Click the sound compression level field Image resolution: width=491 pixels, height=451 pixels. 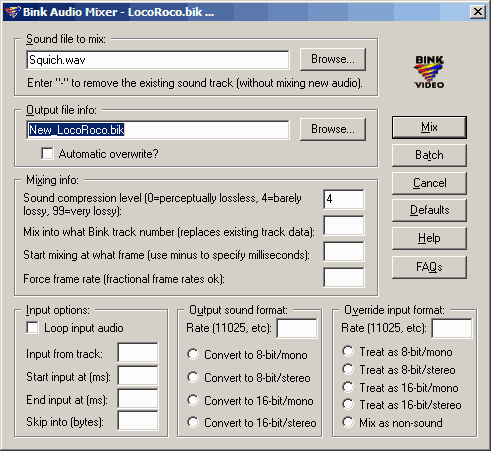(x=344, y=199)
